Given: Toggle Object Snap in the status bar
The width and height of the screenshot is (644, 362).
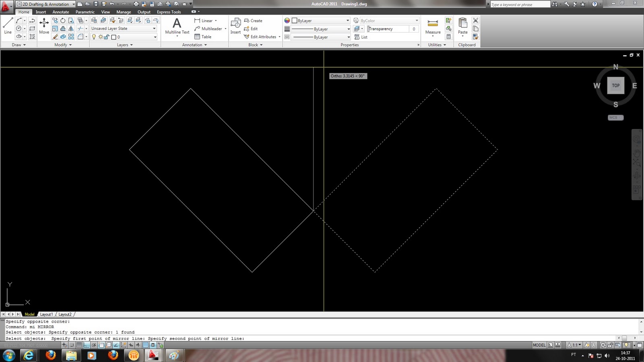Looking at the screenshot, I should tap(101, 345).
